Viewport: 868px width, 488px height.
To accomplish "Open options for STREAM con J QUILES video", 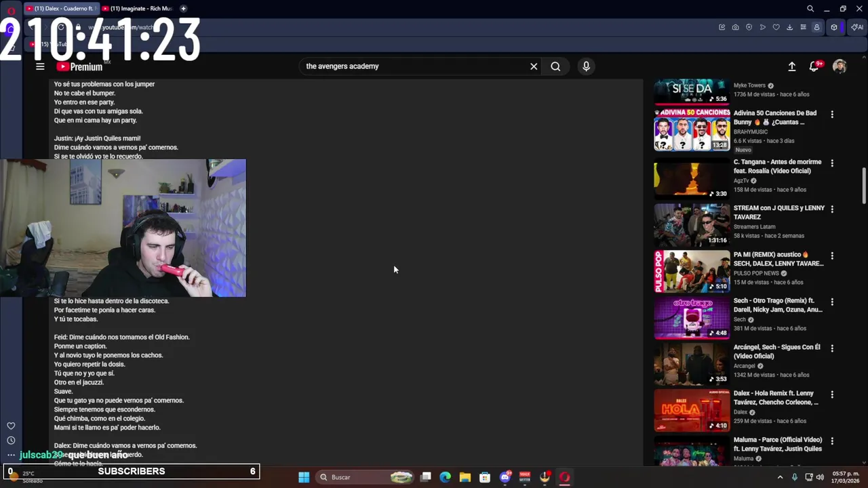I will 832,209.
